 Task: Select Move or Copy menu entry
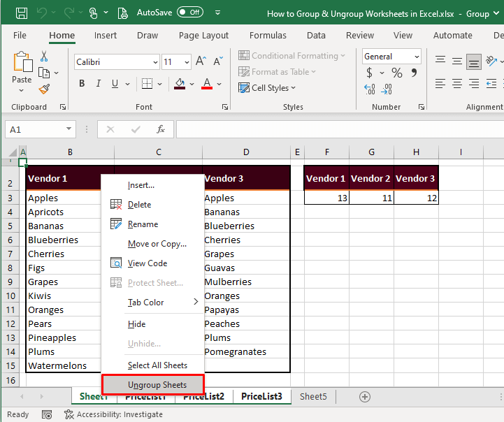pos(157,244)
